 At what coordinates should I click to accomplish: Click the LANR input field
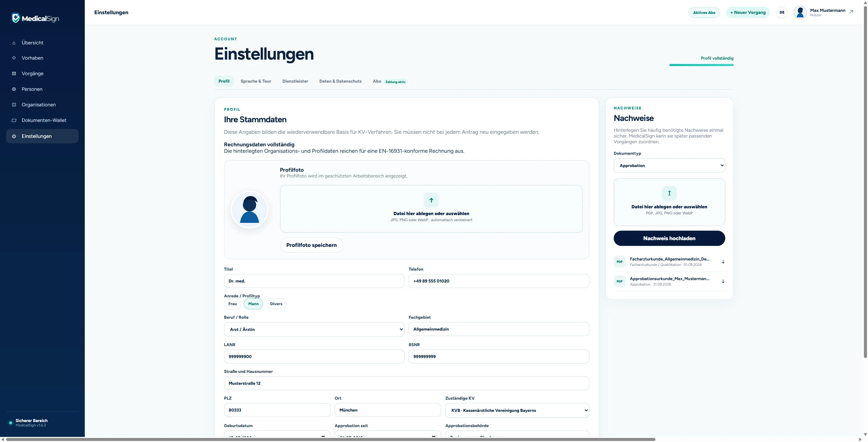(x=314, y=357)
